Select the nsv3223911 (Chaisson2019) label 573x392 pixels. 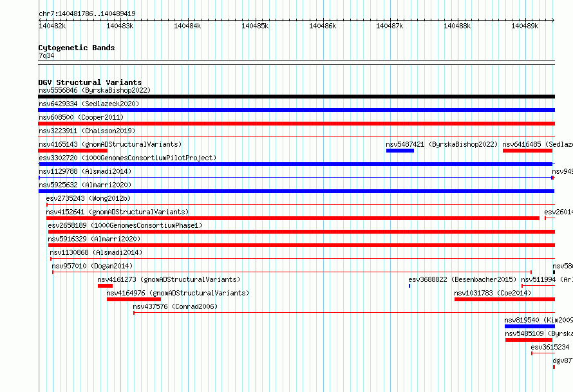pyautogui.click(x=87, y=131)
